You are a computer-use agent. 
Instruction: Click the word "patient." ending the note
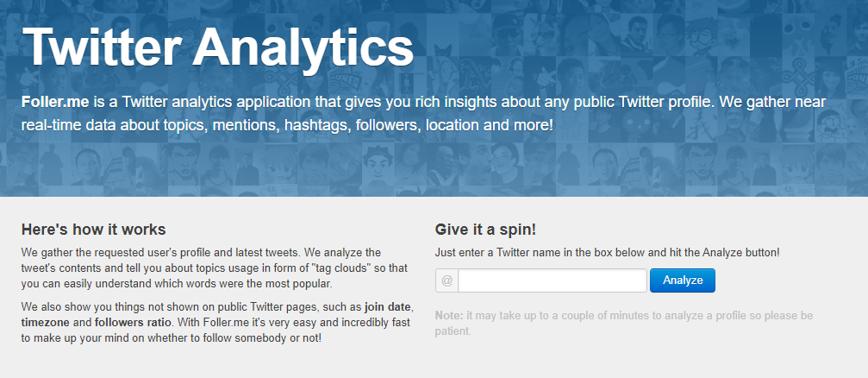coord(453,331)
